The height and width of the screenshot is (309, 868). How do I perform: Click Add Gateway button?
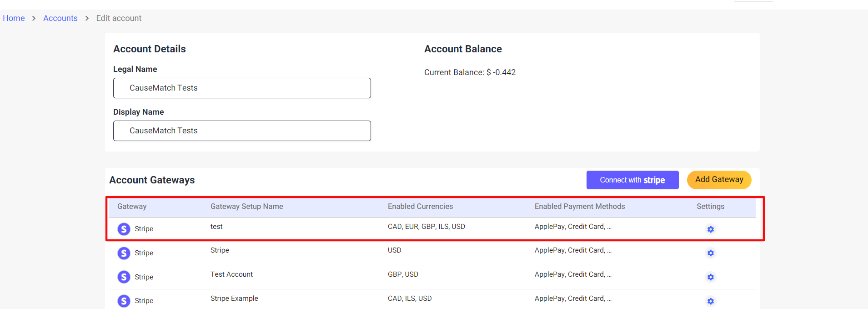(x=719, y=179)
